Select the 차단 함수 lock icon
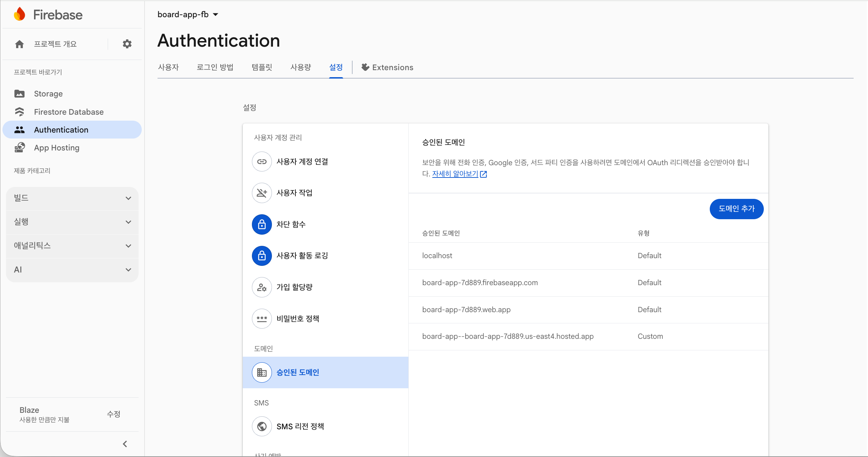Viewport: 868px width, 457px height. [x=262, y=224]
